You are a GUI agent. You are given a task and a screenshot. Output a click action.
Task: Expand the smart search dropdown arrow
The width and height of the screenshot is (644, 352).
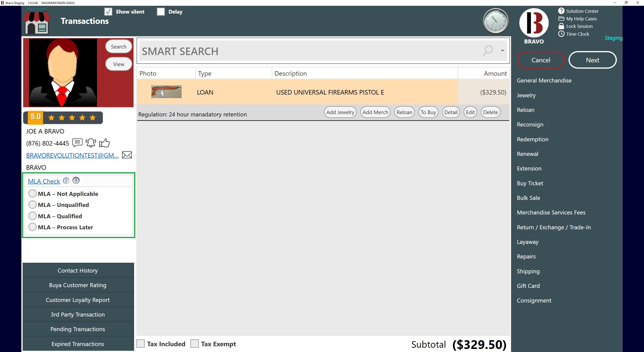point(502,51)
